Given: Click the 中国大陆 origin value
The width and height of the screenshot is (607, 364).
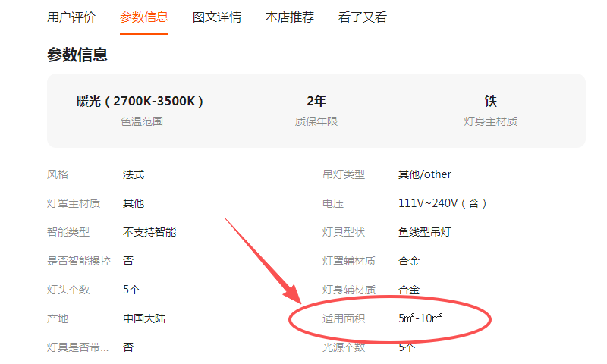Looking at the screenshot, I should point(144,318).
